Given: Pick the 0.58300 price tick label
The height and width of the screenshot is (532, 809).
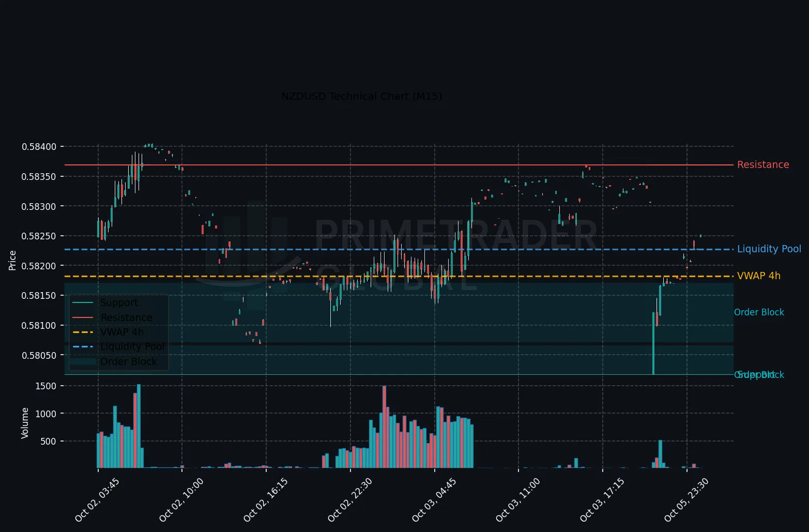Looking at the screenshot, I should (39, 206).
